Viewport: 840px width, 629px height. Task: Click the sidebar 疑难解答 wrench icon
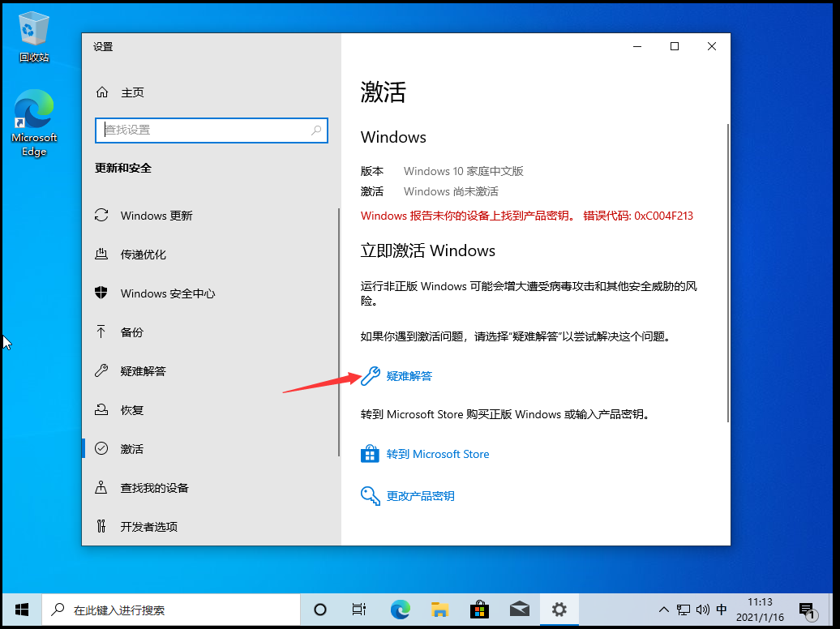point(101,370)
